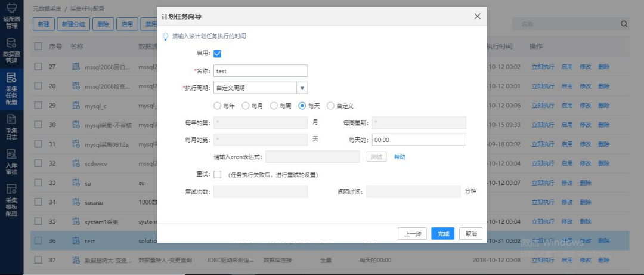The height and width of the screenshot is (275, 644).
Task: Click the 完成 button
Action: [443, 234]
